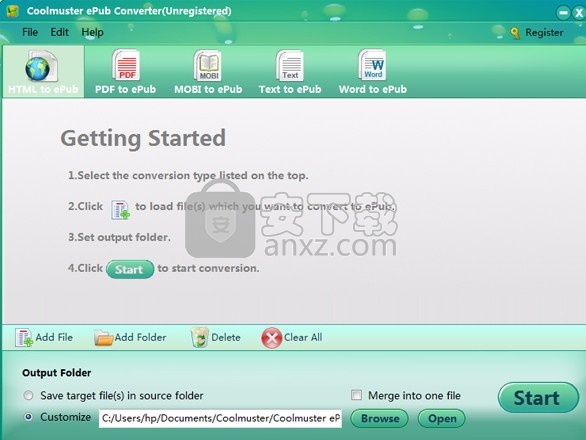
Task: Click the 'Output Folder' label
Action: tap(56, 373)
